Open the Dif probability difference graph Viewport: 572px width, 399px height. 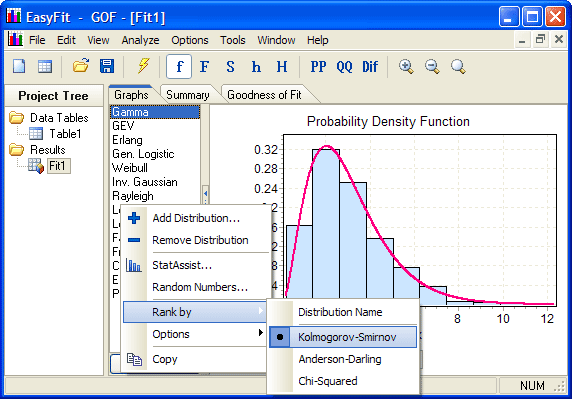point(370,67)
